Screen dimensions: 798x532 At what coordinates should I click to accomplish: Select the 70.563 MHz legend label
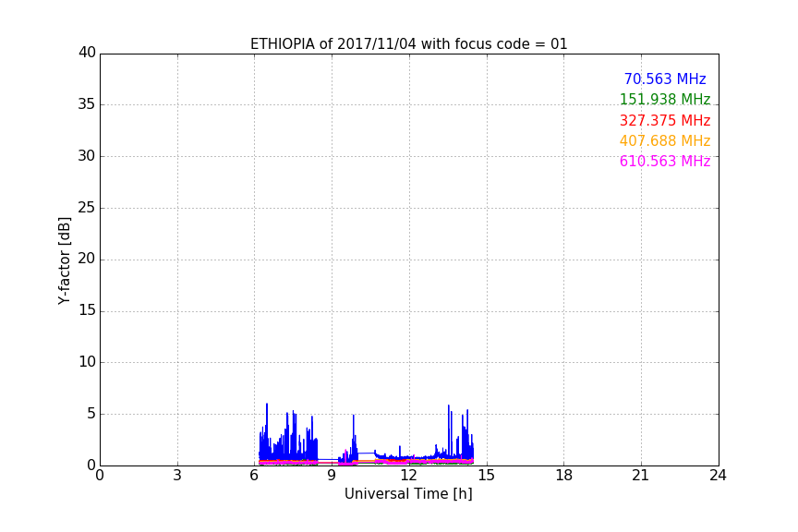pos(665,79)
